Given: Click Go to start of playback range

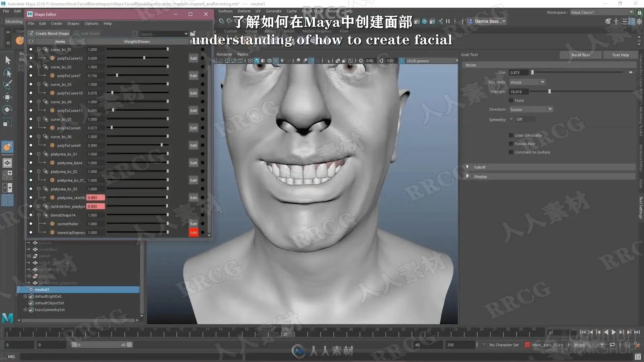Looking at the screenshot, I should [583, 332].
